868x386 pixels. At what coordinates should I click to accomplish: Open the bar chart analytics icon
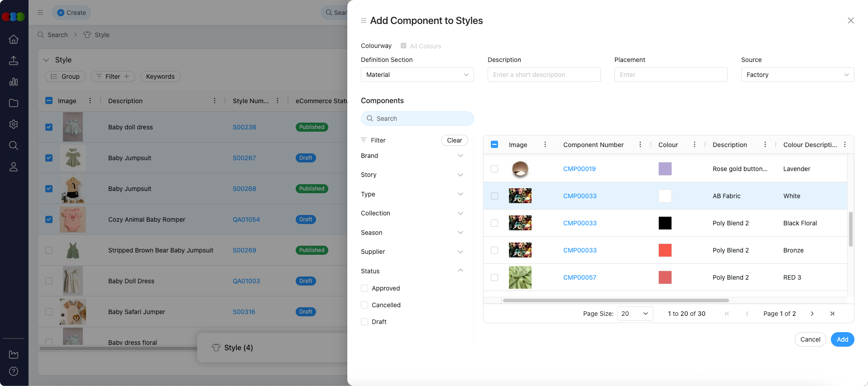(x=14, y=82)
